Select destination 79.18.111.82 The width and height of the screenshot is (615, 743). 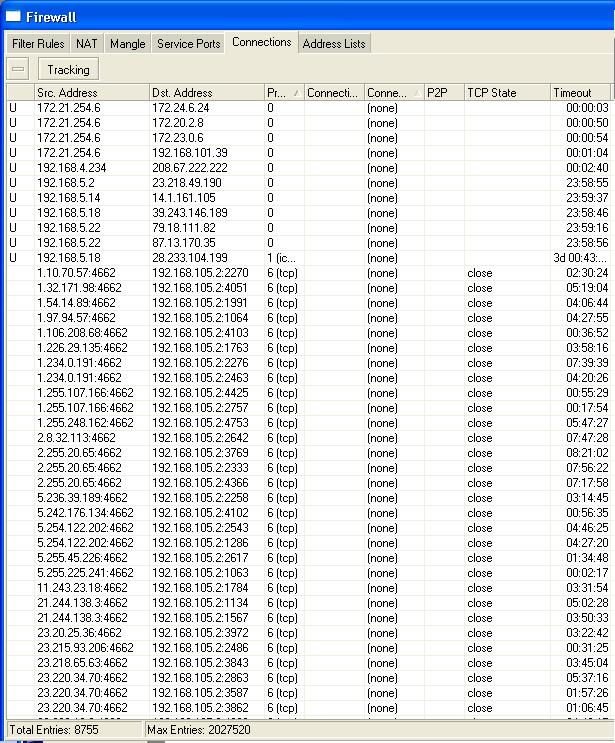(184, 228)
